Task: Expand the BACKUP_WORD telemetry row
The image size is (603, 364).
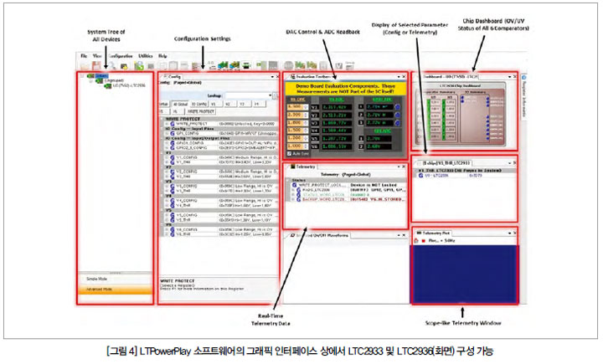Action: [293, 199]
